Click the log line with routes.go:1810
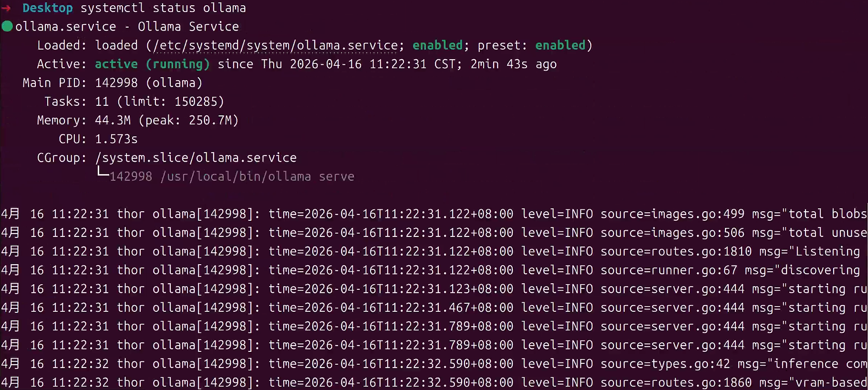 [434, 252]
